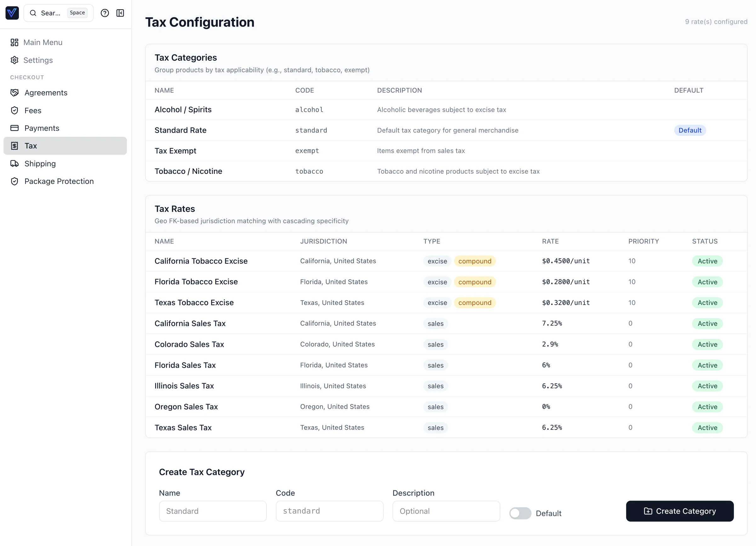Open the help question mark icon

105,13
